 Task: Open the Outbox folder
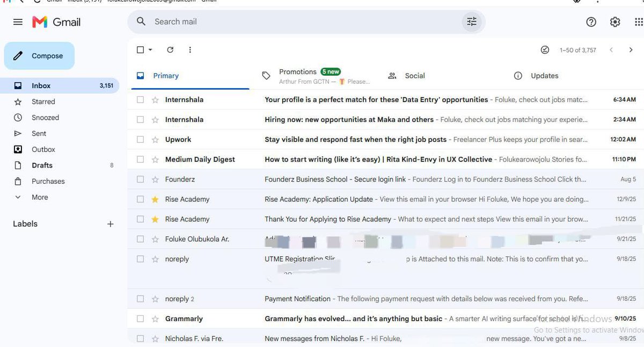[x=43, y=149]
